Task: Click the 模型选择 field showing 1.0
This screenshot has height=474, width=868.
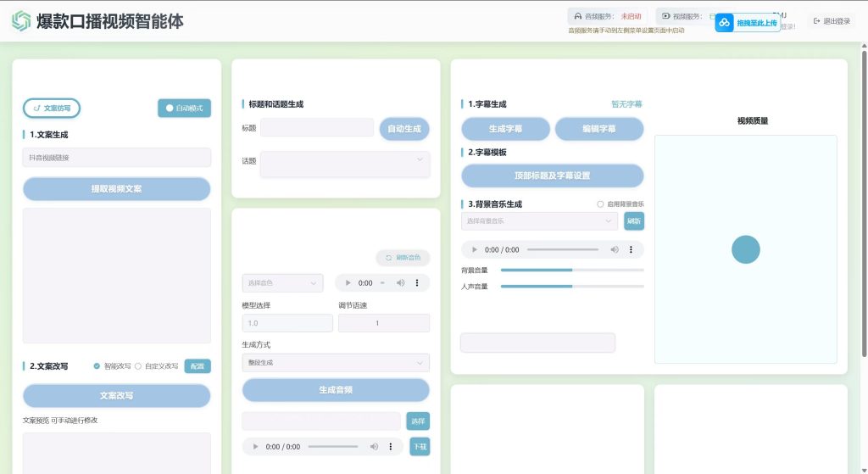Action: click(287, 323)
